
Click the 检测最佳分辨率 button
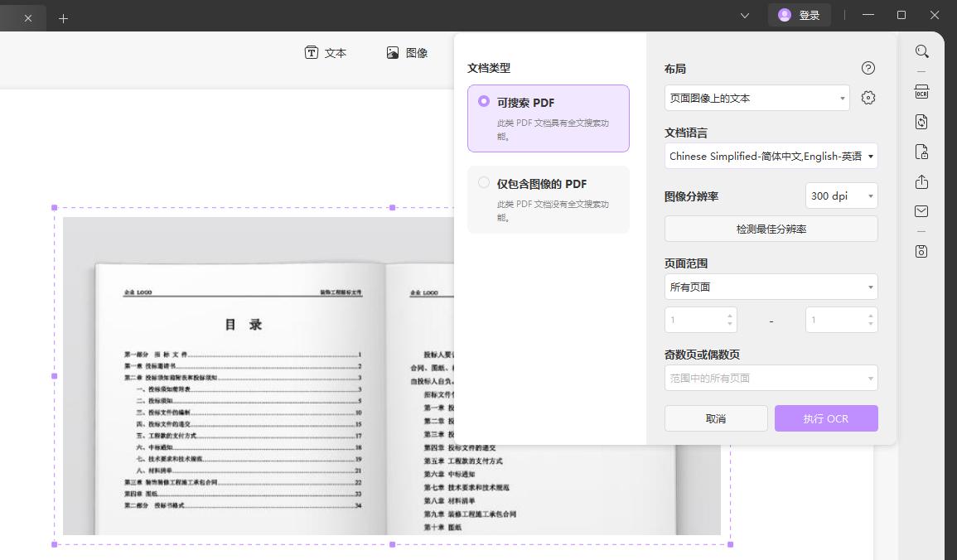[x=771, y=229]
